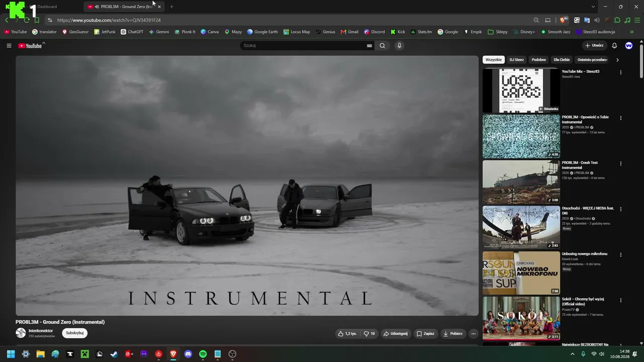Open options for Crash Test Instrumental

click(x=621, y=163)
